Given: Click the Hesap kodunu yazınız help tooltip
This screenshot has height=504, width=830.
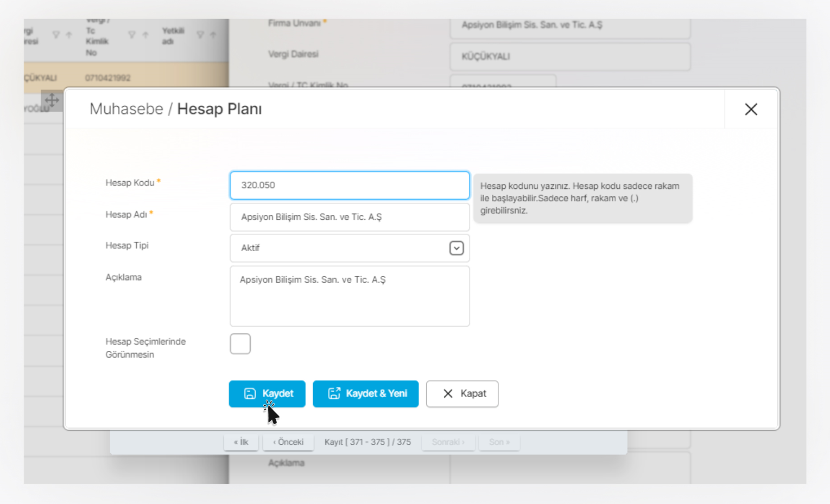Looking at the screenshot, I should 582,198.
